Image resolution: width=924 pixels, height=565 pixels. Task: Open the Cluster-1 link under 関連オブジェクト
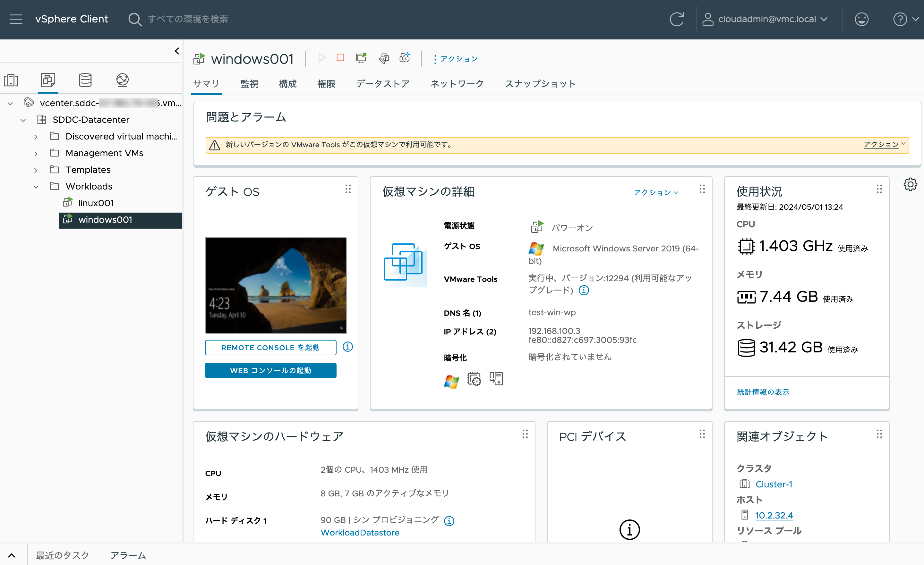coord(774,484)
